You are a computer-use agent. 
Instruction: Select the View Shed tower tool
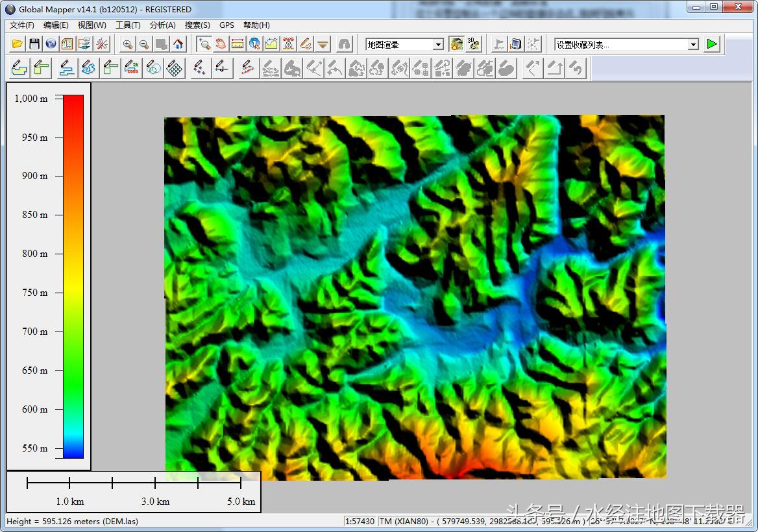coord(288,44)
